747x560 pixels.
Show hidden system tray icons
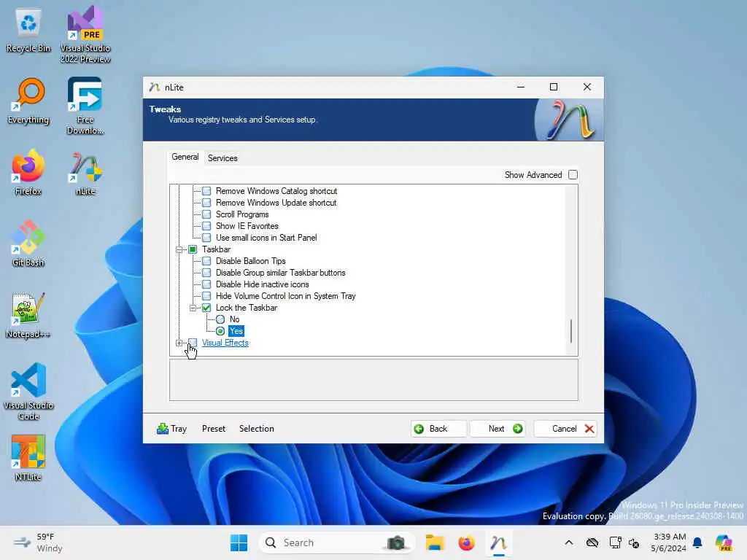(x=569, y=542)
